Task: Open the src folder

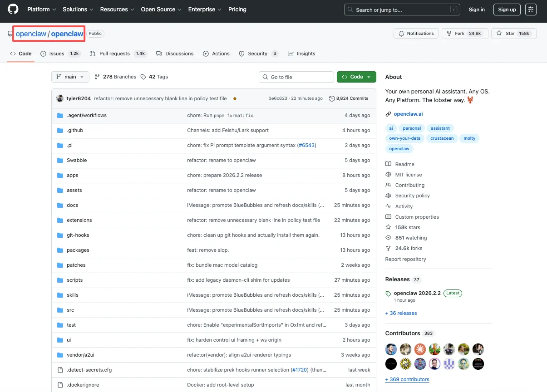Action: pos(70,310)
